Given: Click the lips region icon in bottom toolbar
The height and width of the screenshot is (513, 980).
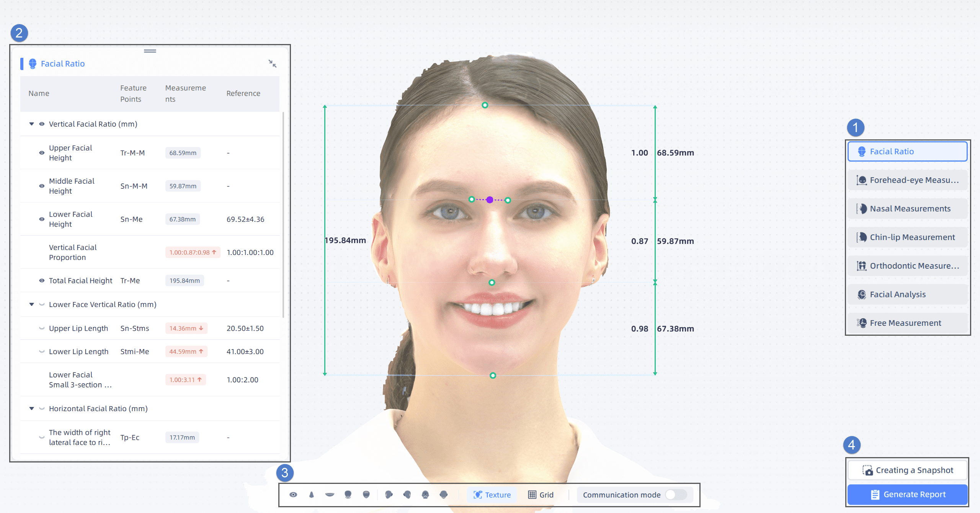Looking at the screenshot, I should point(330,495).
